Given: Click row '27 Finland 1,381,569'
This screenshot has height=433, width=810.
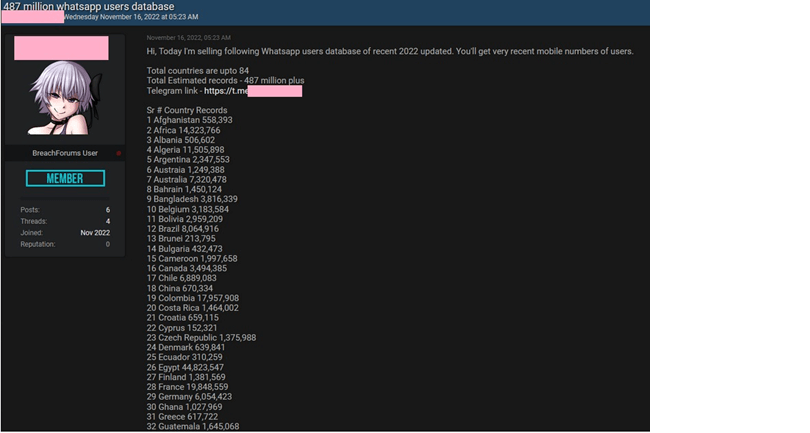Looking at the screenshot, I should click(x=186, y=377).
